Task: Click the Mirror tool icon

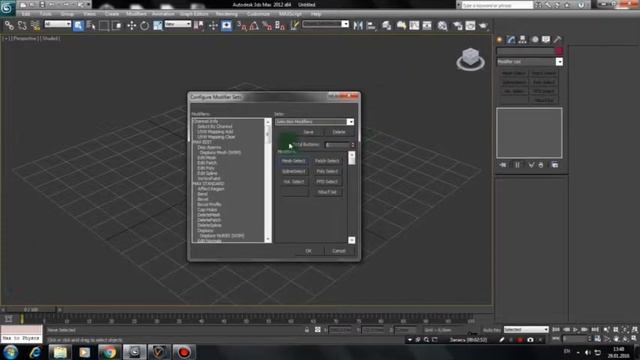Action: point(358,26)
